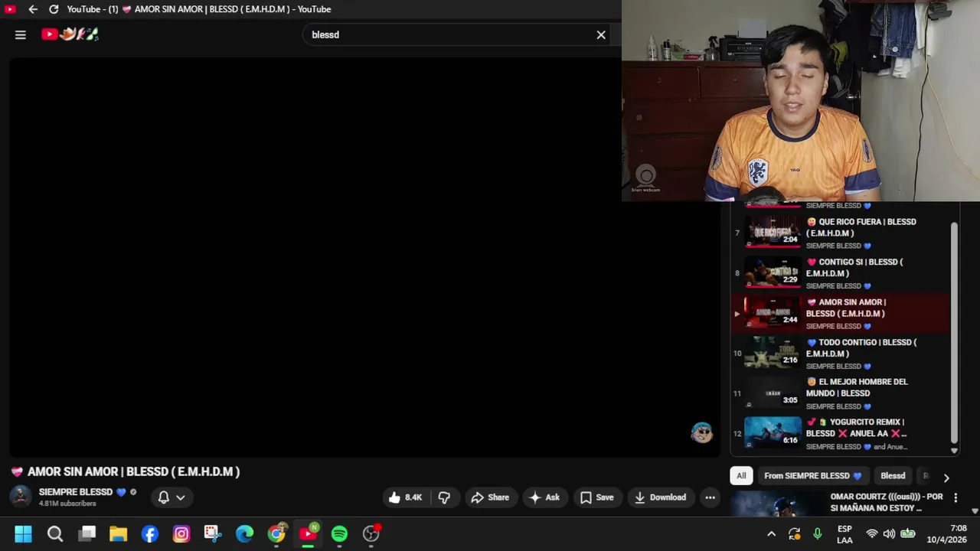Click the green microphone tray icon
The image size is (980, 551).
(817, 534)
